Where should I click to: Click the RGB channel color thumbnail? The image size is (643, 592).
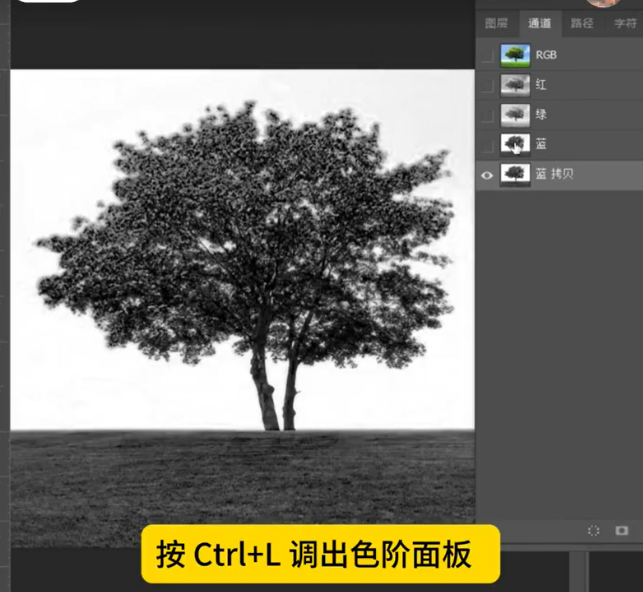(515, 55)
